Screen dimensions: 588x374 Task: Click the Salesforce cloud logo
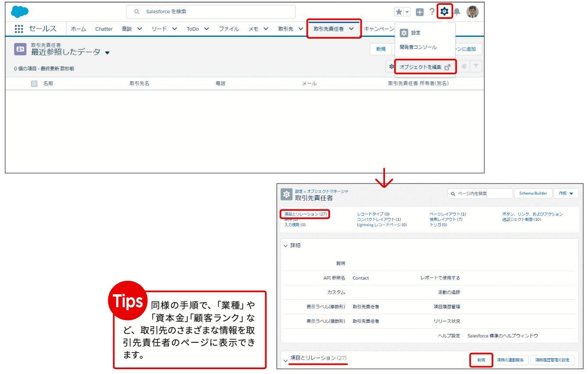[x=19, y=12]
